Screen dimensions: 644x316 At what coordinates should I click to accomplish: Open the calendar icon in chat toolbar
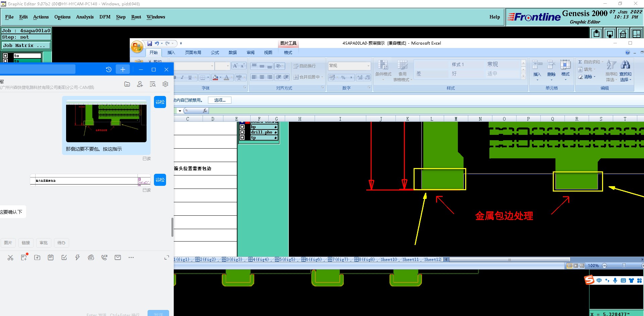(51, 257)
